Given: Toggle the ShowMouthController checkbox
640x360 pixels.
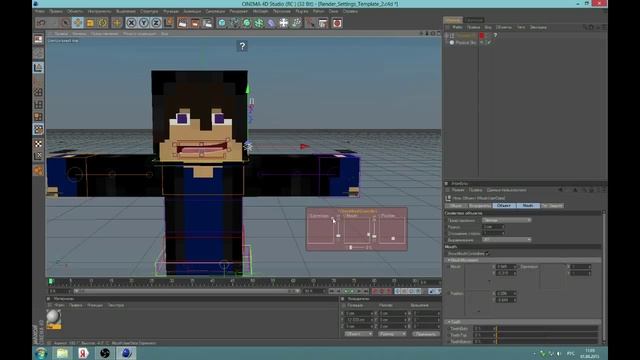Looking at the screenshot, I should (487, 253).
